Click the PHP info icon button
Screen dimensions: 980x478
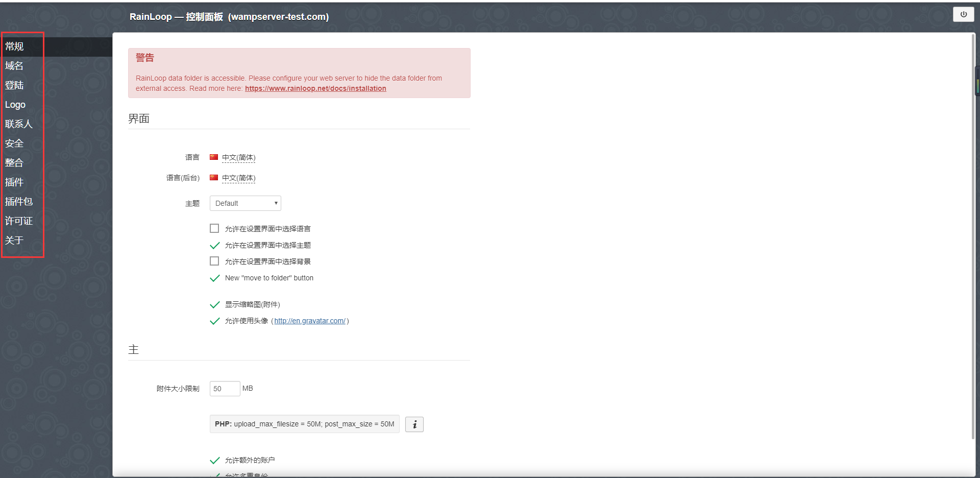[414, 424]
